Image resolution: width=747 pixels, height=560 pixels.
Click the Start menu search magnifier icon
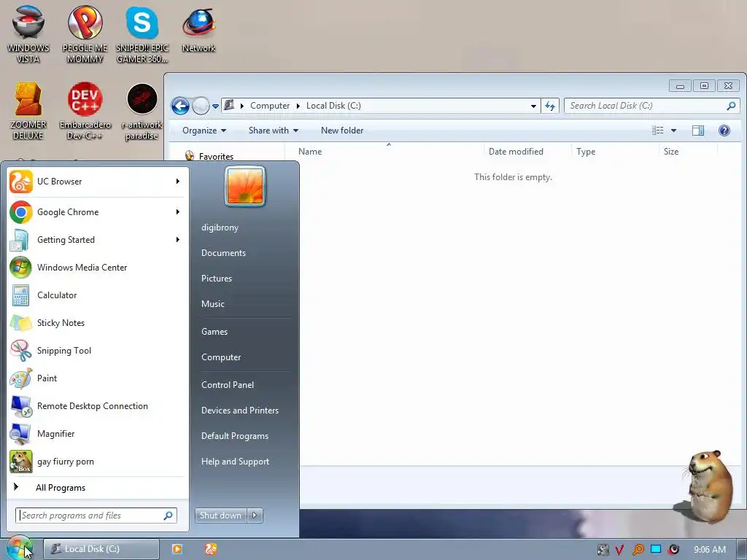(x=169, y=516)
